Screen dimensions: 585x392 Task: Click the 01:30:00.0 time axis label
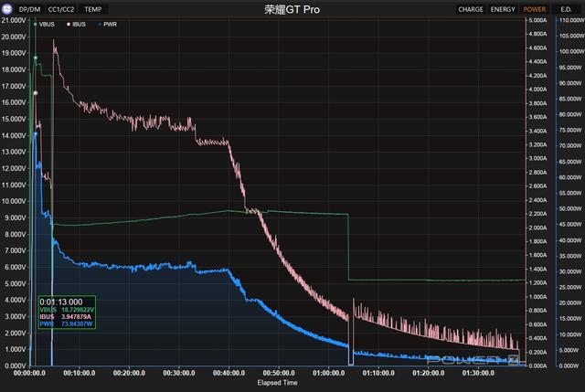tap(478, 373)
